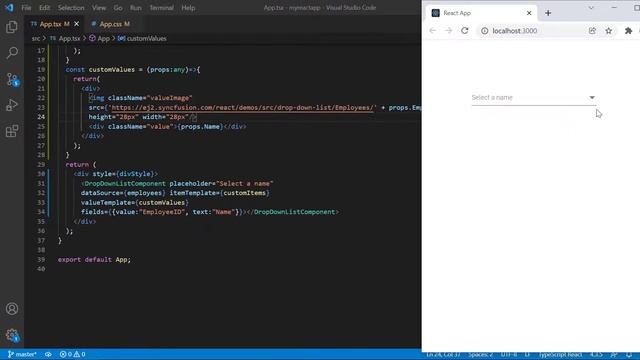The width and height of the screenshot is (640, 360).
Task: Open the File menu
Action: (26, 8)
